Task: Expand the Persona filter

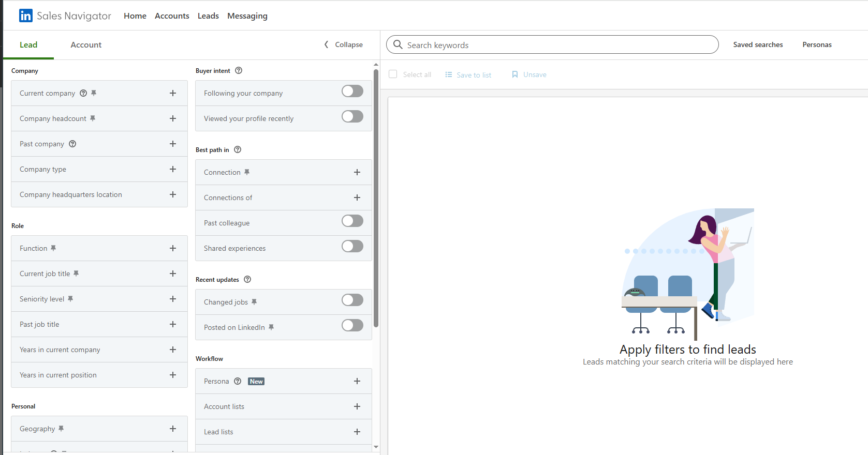Action: click(357, 381)
